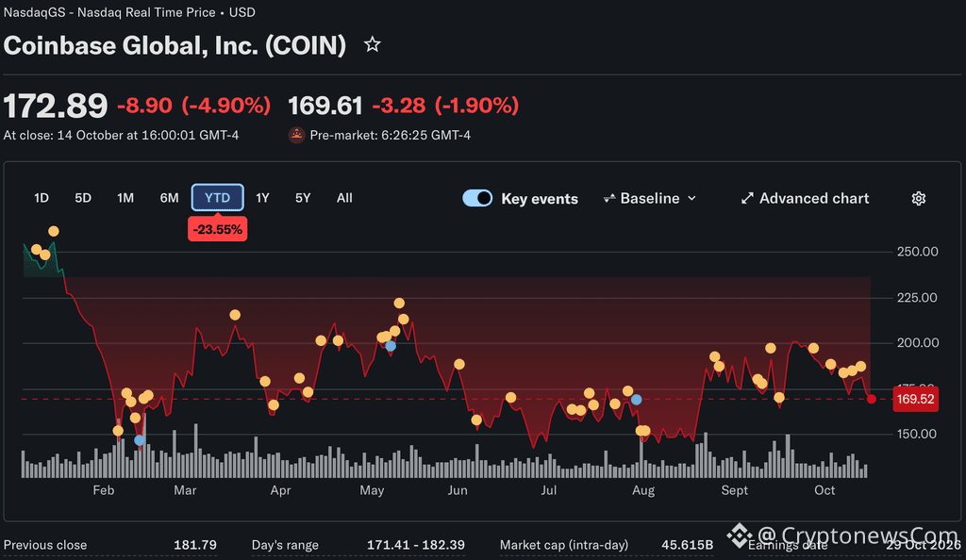The image size is (966, 560).
Task: Click the 169.52 price label on axis
Action: point(915,399)
